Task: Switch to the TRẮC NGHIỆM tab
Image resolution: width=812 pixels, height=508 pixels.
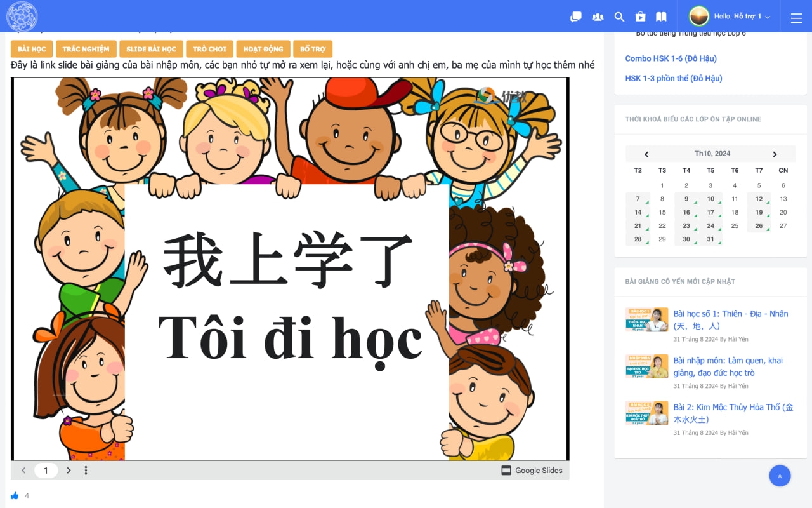Action: (x=86, y=49)
